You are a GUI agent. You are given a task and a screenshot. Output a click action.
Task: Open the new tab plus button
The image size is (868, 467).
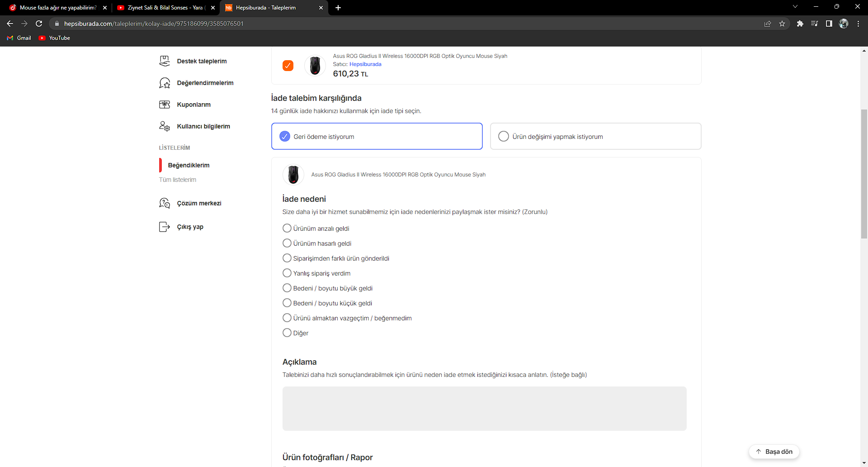[x=338, y=8]
